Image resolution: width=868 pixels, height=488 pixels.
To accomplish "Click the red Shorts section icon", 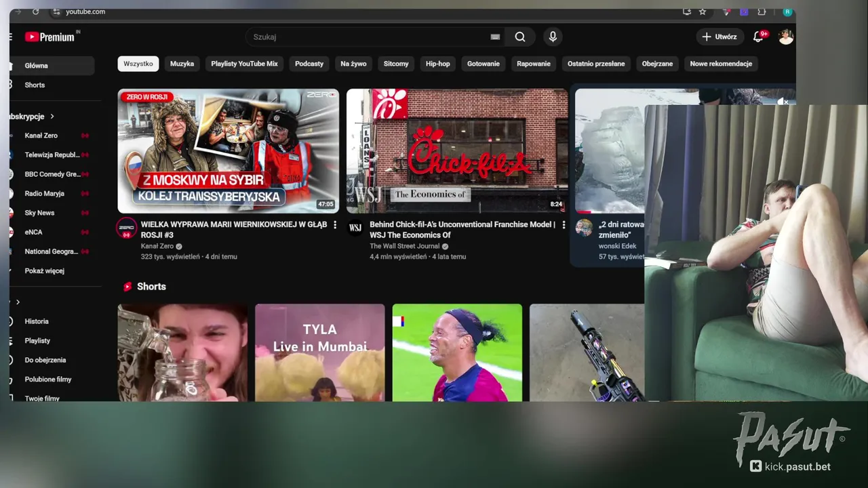I will coord(127,287).
